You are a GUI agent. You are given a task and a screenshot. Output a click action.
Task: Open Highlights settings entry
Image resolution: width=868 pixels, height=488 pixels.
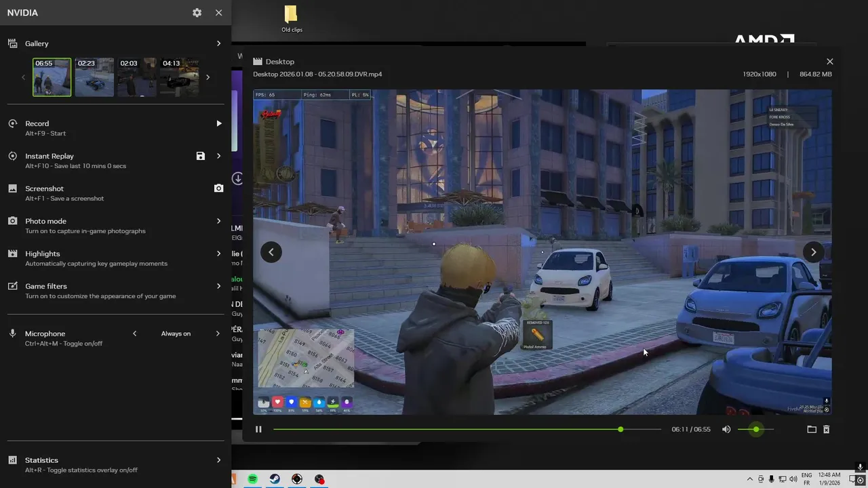click(x=43, y=253)
